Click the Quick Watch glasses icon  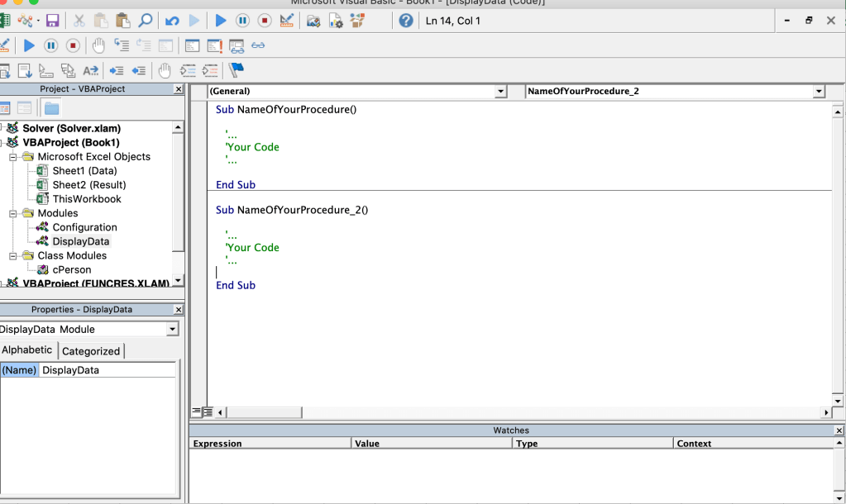(x=259, y=45)
